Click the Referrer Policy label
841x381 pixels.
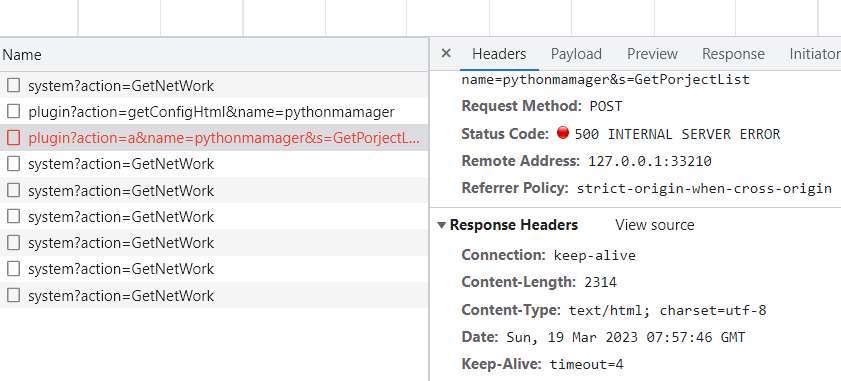click(x=514, y=188)
